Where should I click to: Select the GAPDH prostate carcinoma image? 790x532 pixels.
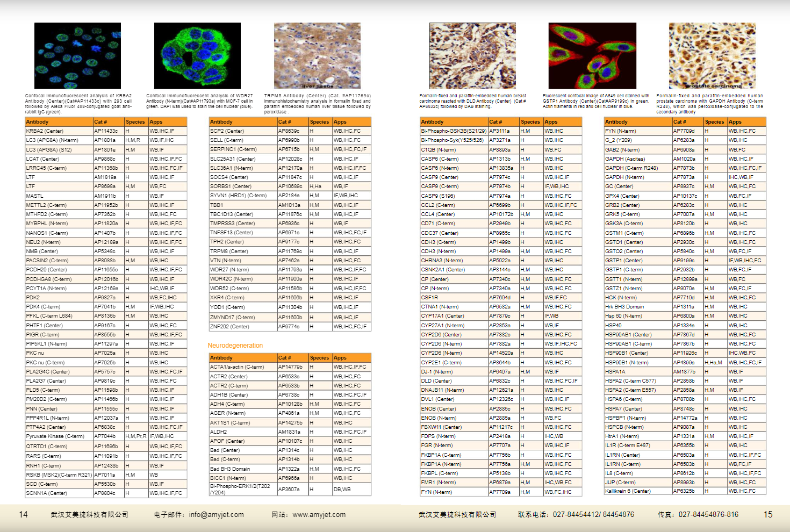click(712, 56)
